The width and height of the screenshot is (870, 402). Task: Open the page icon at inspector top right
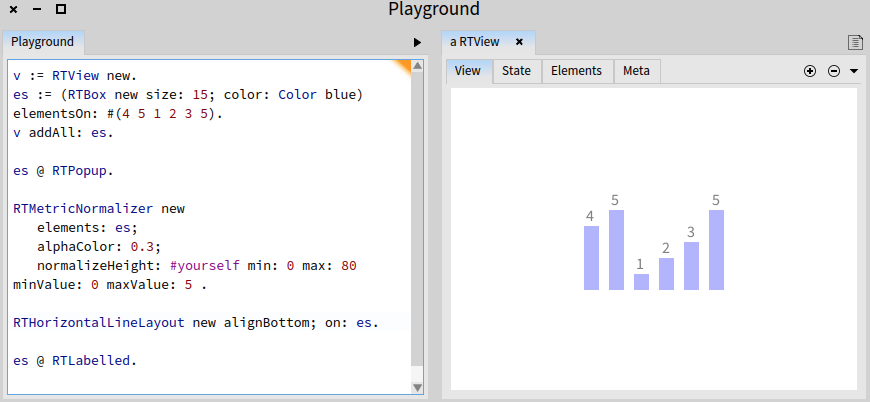[855, 43]
